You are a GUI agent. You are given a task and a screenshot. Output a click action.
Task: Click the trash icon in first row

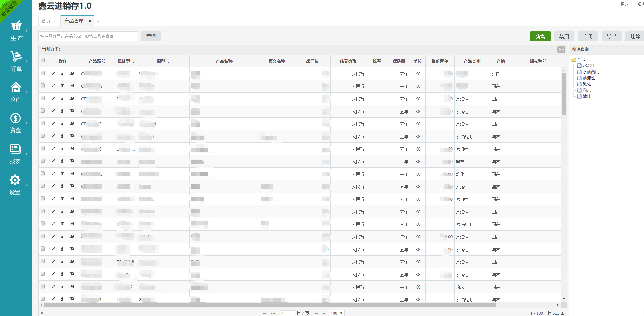click(62, 73)
